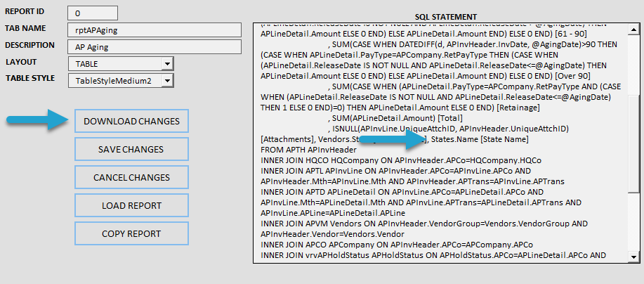
Task: Click the INNER JOIN APCO APCompany line
Action: click(x=397, y=245)
